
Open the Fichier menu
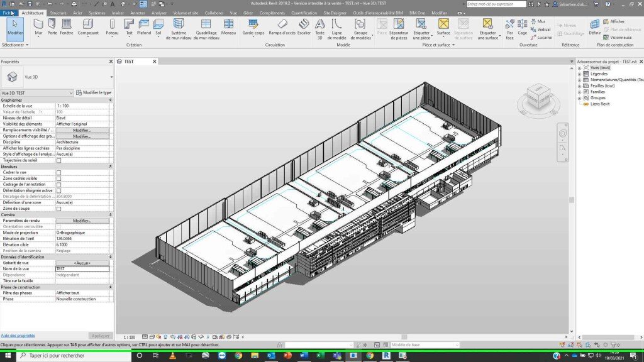[8, 13]
